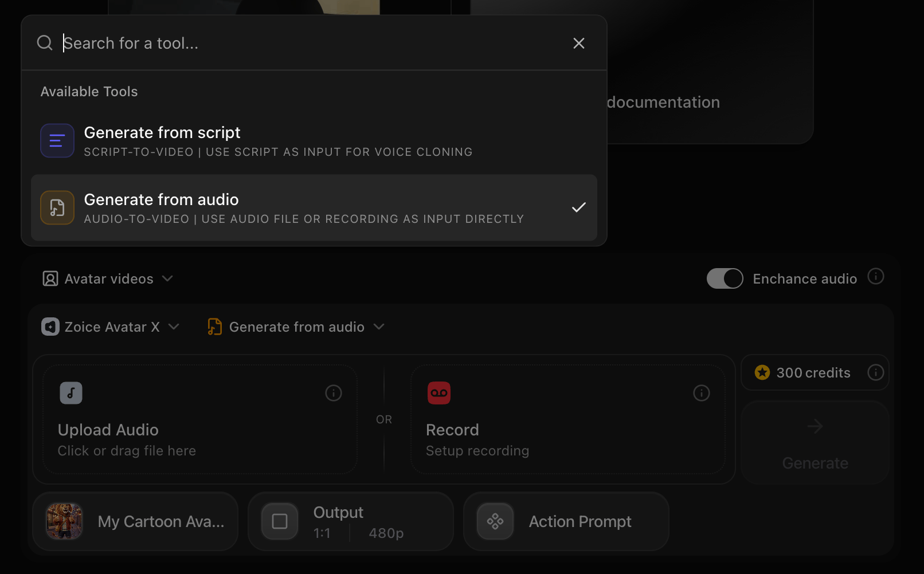Image resolution: width=924 pixels, height=574 pixels.
Task: Click the Available Tools heading
Action: pyautogui.click(x=89, y=92)
